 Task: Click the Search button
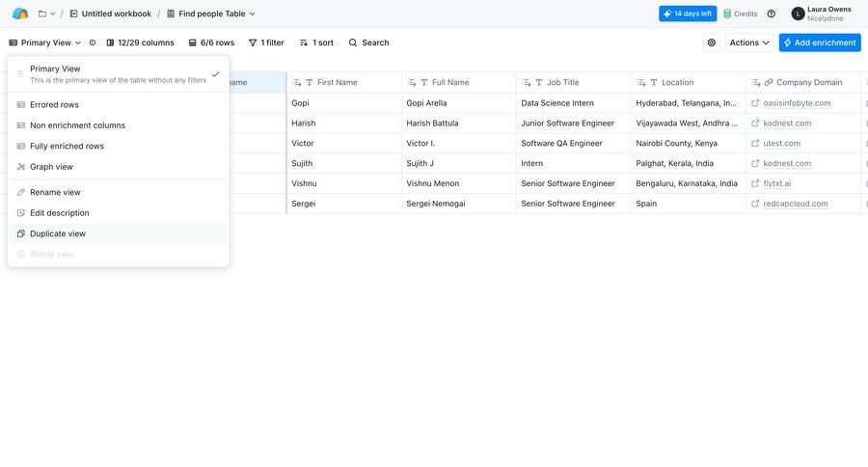[x=368, y=42]
